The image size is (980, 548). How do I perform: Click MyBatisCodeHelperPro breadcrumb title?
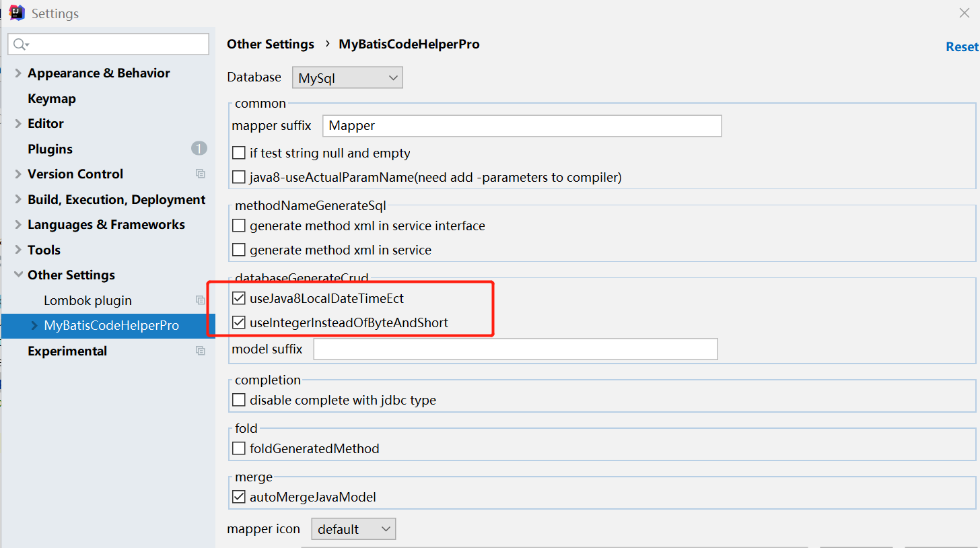tap(409, 44)
